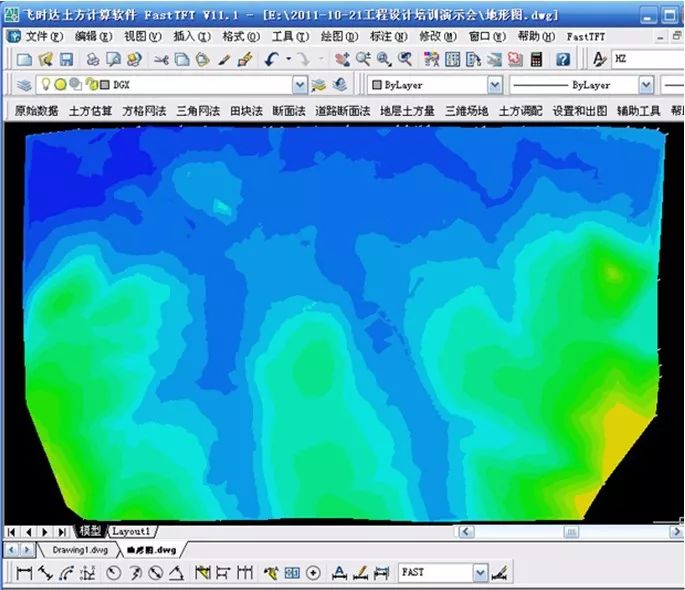The width and height of the screenshot is (685, 590).
Task: Toggle DGX layer freeze sun icon
Action: 60,84
